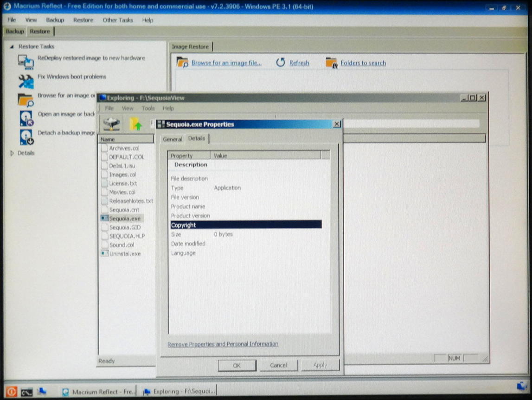Click the Macrium Reflect taskbar button

pyautogui.click(x=98, y=392)
